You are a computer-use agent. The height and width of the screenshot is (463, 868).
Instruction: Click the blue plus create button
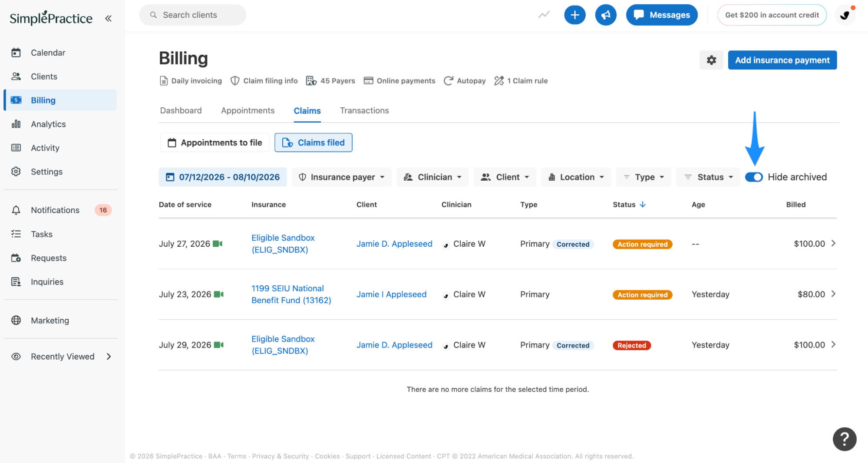(x=574, y=15)
